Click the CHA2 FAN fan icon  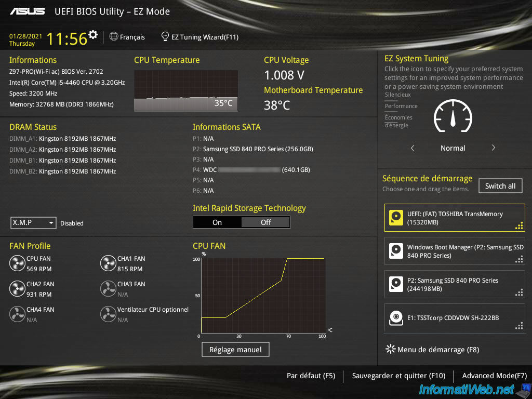click(17, 289)
